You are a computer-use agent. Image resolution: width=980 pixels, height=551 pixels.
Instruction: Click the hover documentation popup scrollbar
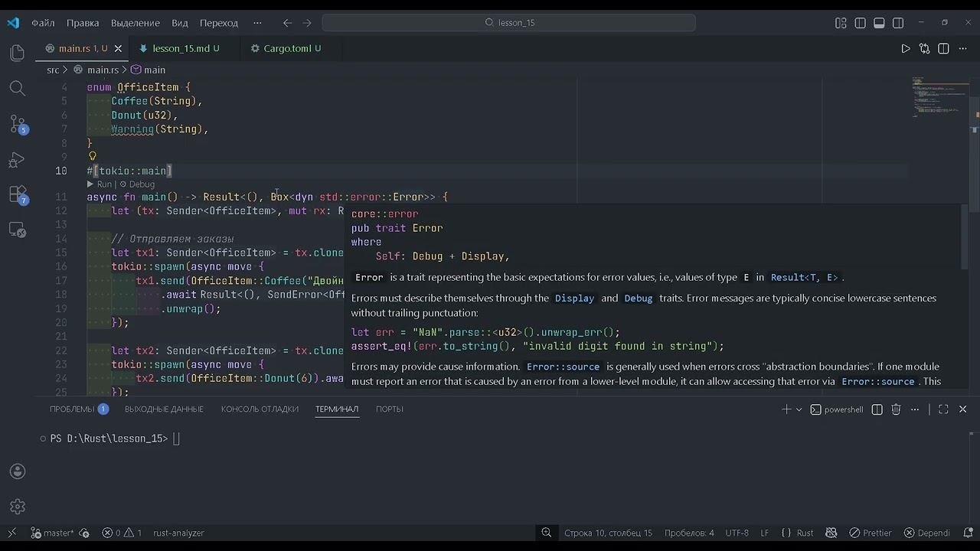pos(964,237)
